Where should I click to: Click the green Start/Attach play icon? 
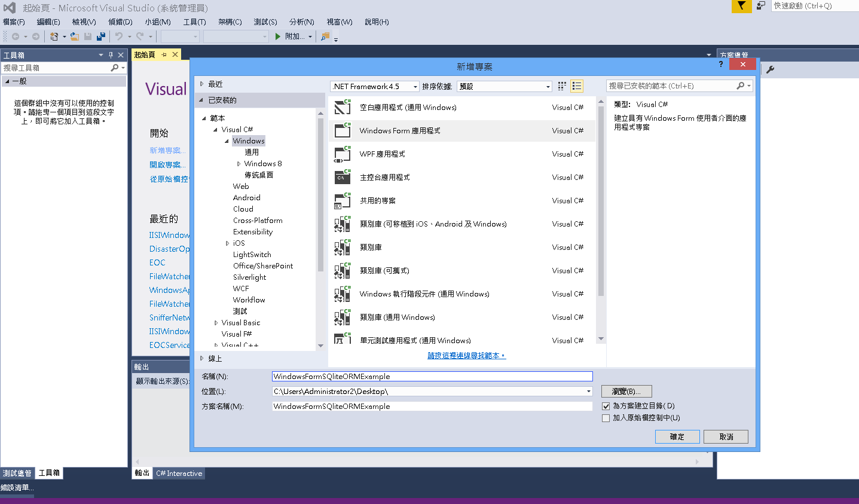pyautogui.click(x=278, y=36)
